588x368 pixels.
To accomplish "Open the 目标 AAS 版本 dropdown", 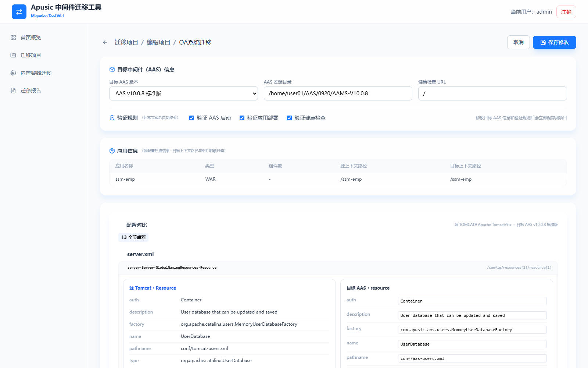I will pyautogui.click(x=183, y=93).
